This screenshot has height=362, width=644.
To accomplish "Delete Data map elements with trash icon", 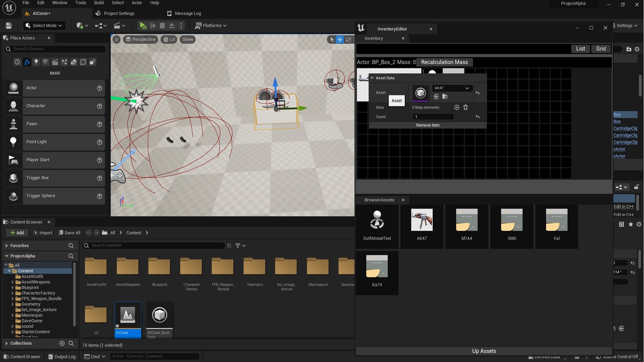I will [x=466, y=107].
